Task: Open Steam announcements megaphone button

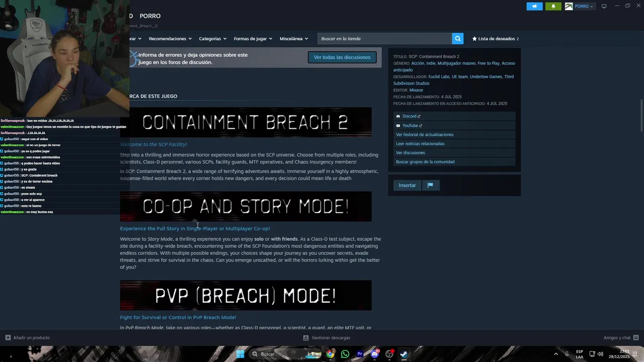Action: pyautogui.click(x=534, y=7)
